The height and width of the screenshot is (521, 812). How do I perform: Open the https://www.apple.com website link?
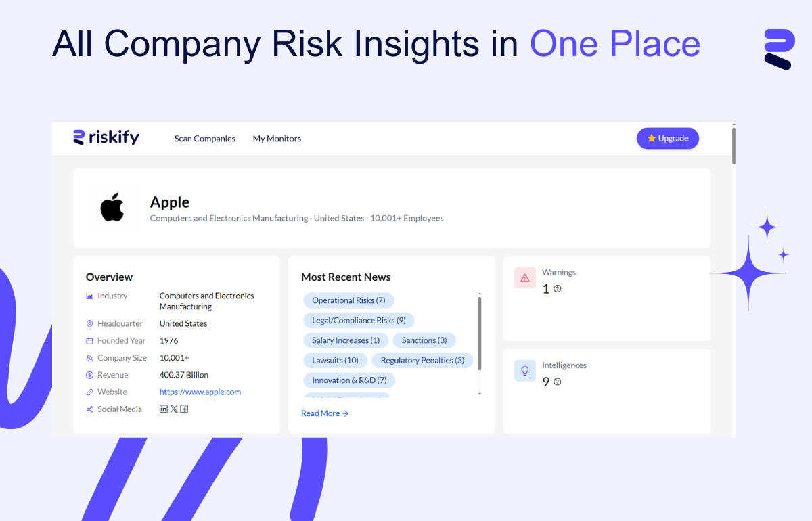200,392
